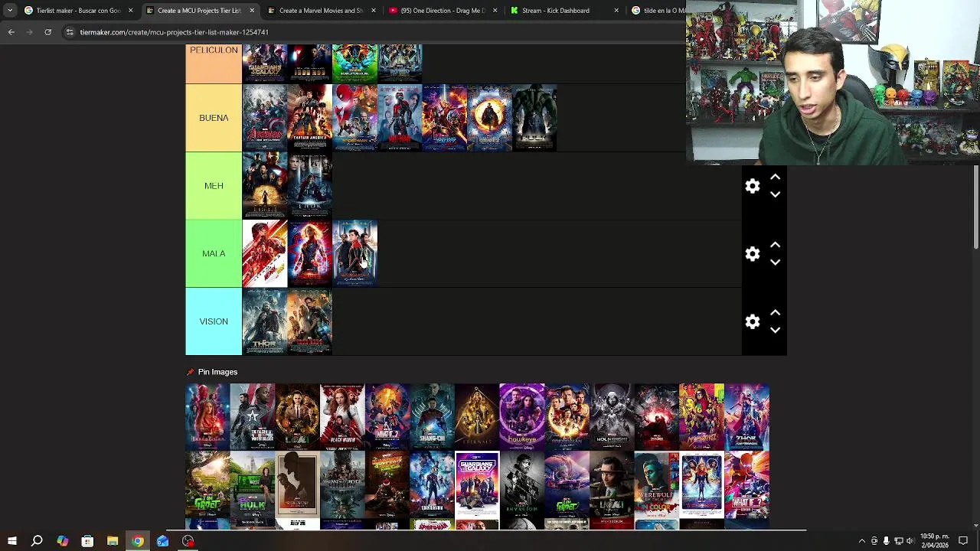
Task: Click the red pin icon beside Pin Images
Action: pyautogui.click(x=191, y=372)
